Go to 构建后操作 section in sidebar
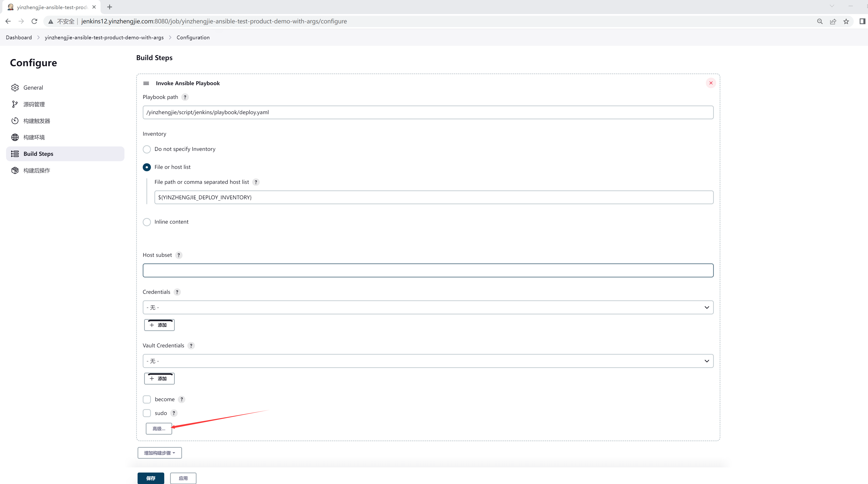Image resolution: width=868 pixels, height=484 pixels. tap(37, 171)
